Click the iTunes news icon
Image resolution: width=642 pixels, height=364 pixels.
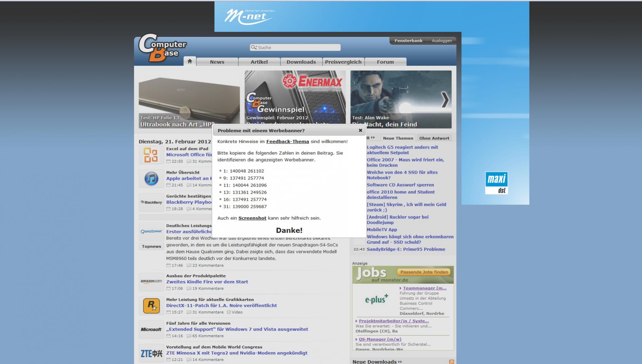[x=151, y=179]
